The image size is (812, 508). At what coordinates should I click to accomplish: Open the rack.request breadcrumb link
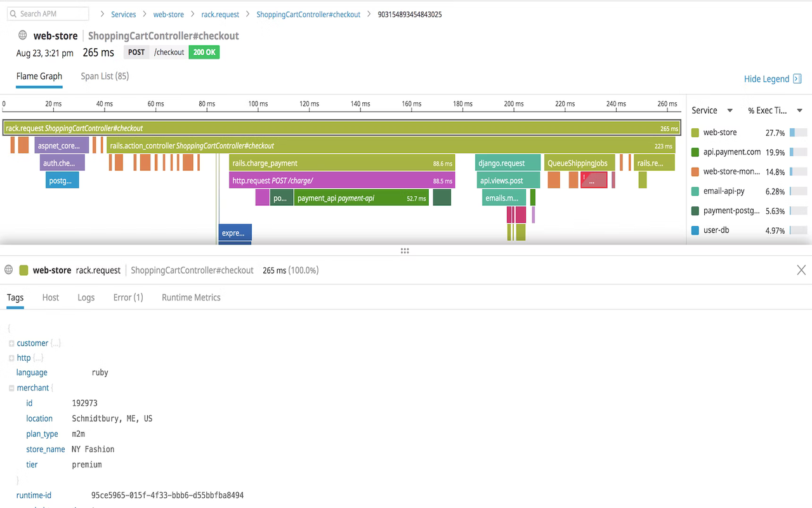(220, 14)
